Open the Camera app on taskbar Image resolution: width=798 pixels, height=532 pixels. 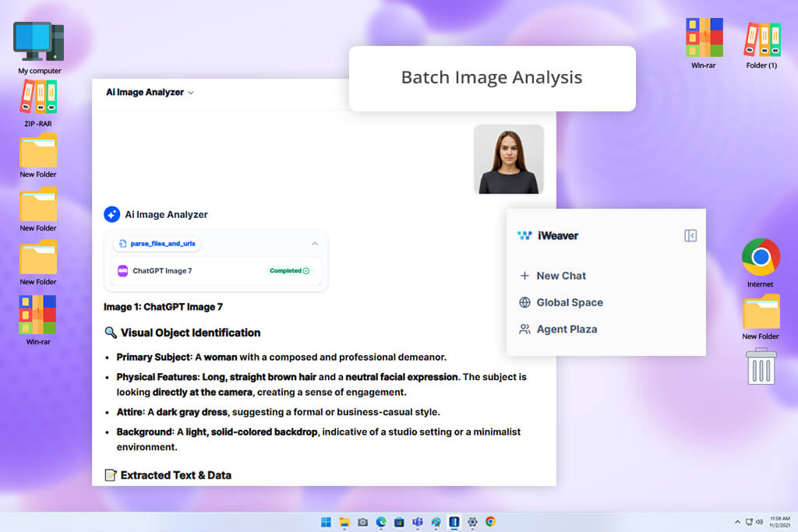(363, 522)
